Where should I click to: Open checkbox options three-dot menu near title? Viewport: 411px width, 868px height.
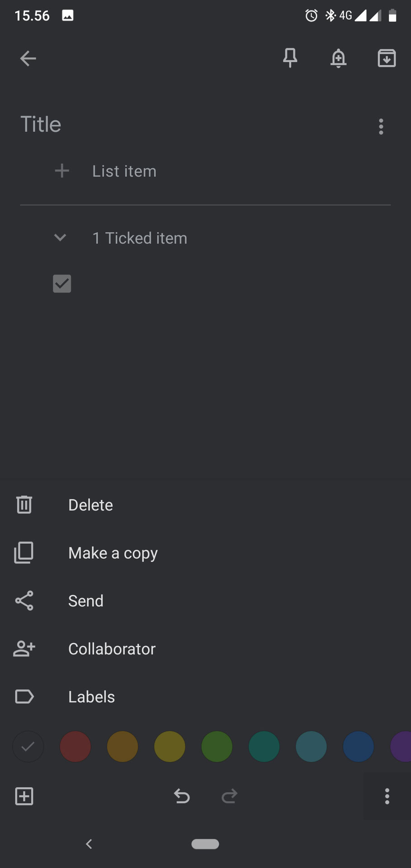pos(381,127)
